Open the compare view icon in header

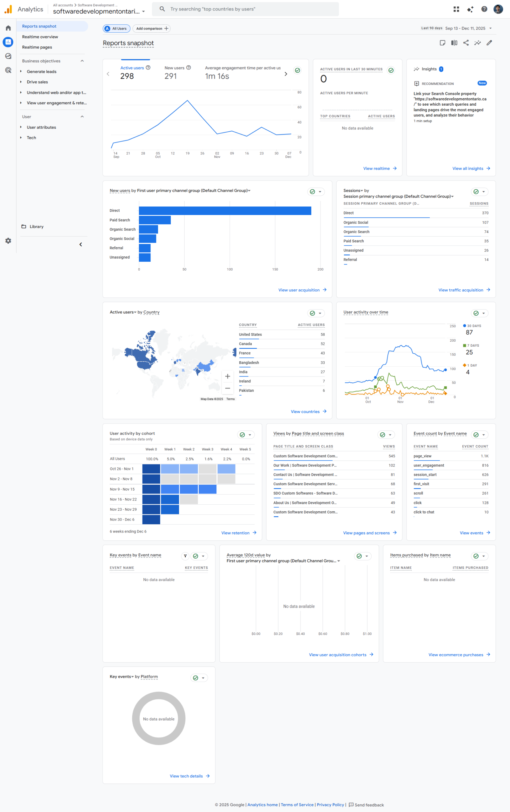coord(454,43)
